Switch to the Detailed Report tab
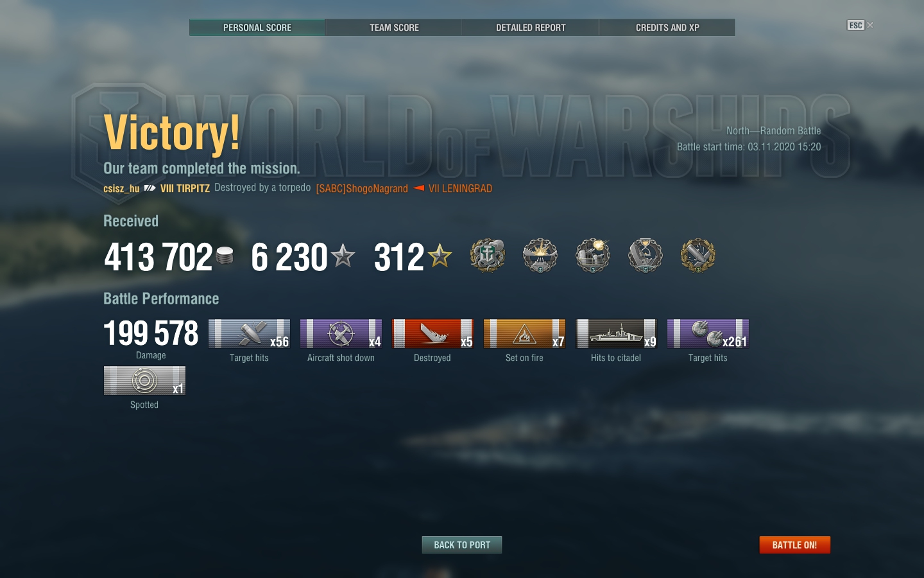The height and width of the screenshot is (578, 924). click(x=531, y=28)
